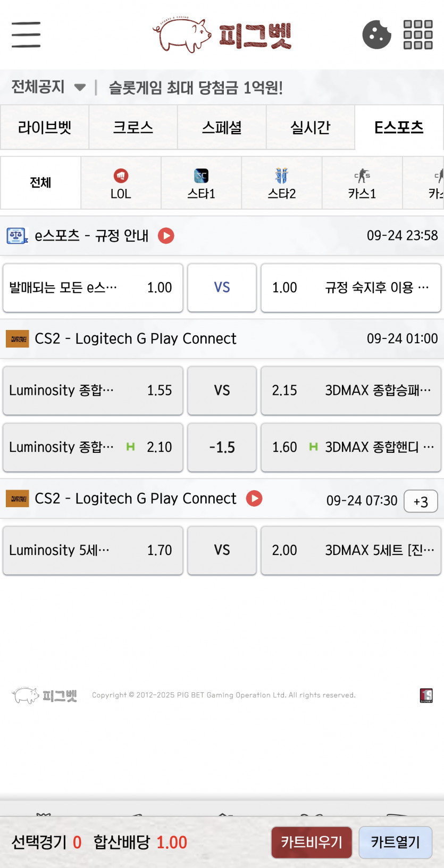Expand +3 more bets on CS2 match
The width and height of the screenshot is (444, 868).
coord(421,501)
